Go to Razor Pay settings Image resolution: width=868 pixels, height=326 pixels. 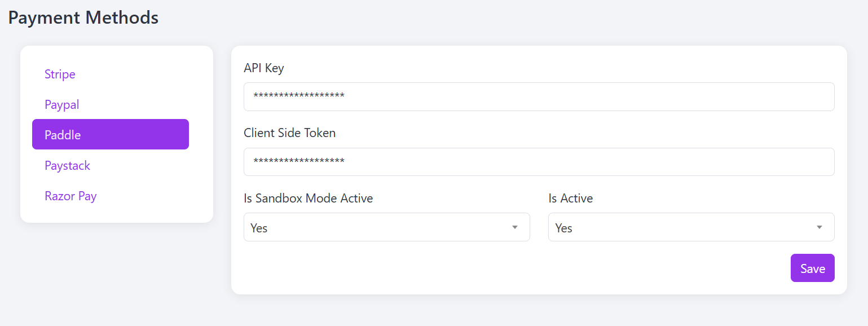pyautogui.click(x=71, y=196)
